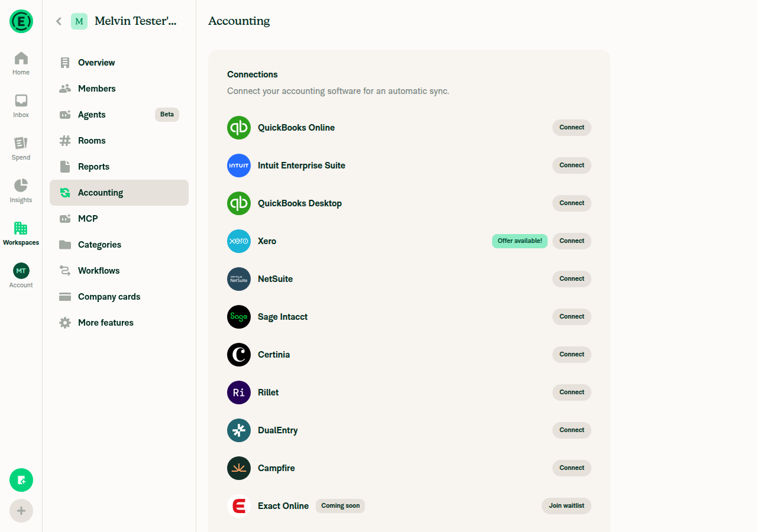Click the Rillet logo
The height and width of the screenshot is (532, 757).
[239, 392]
